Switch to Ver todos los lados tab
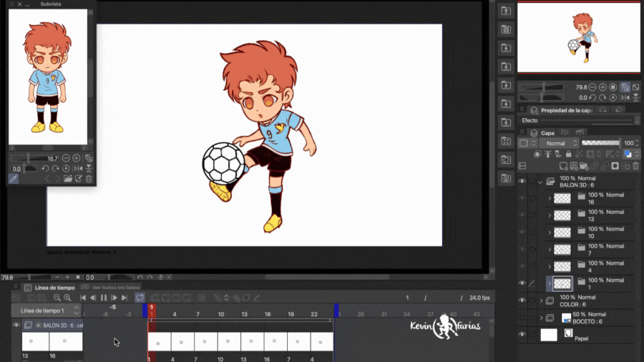 [112, 288]
